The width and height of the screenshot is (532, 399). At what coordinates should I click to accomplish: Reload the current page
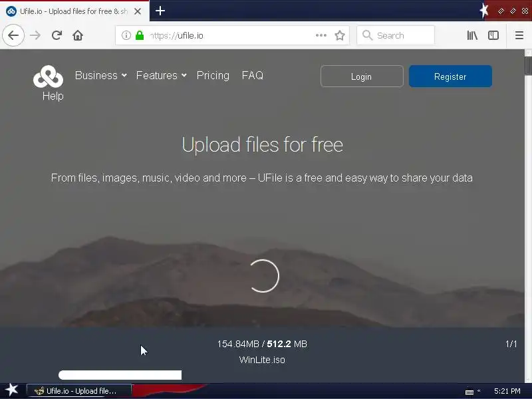[x=57, y=35]
